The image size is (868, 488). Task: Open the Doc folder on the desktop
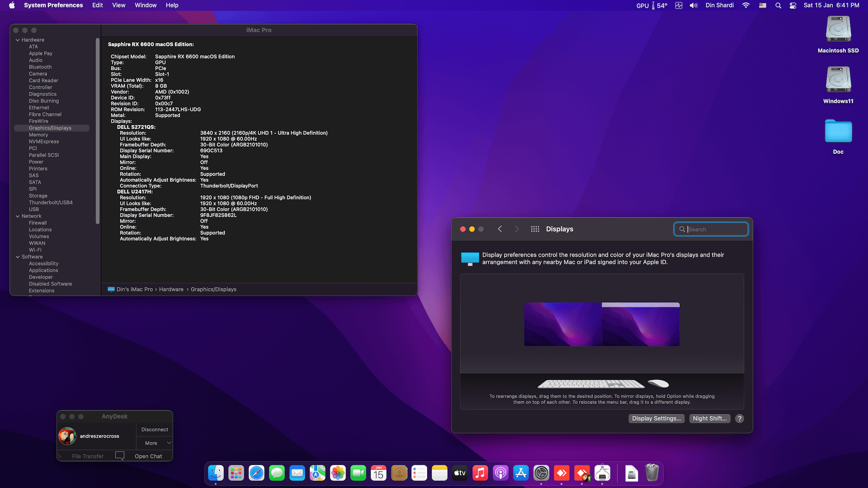[x=838, y=132]
